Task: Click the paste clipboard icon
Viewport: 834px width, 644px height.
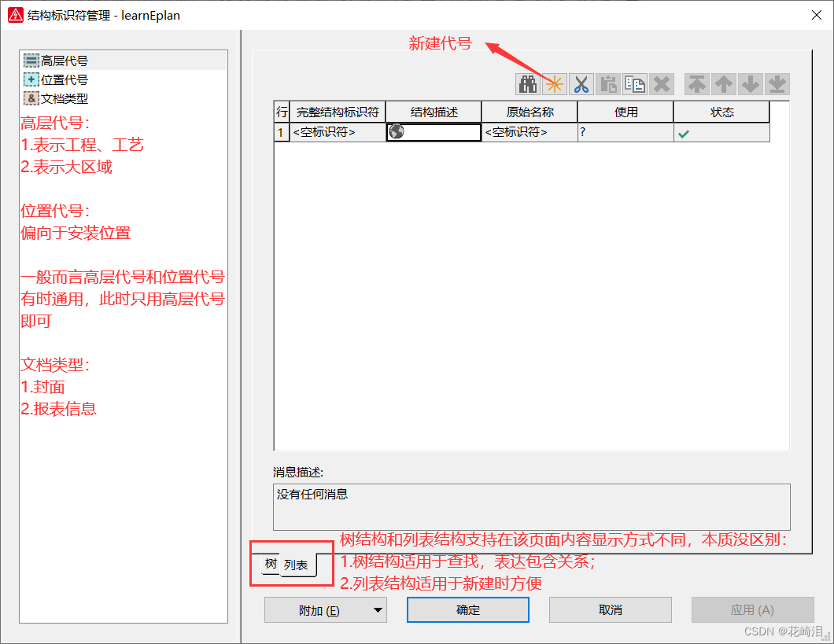Action: [x=608, y=84]
